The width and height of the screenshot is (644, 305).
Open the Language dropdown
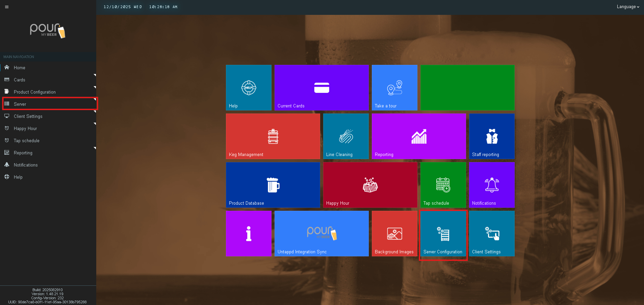(x=627, y=7)
